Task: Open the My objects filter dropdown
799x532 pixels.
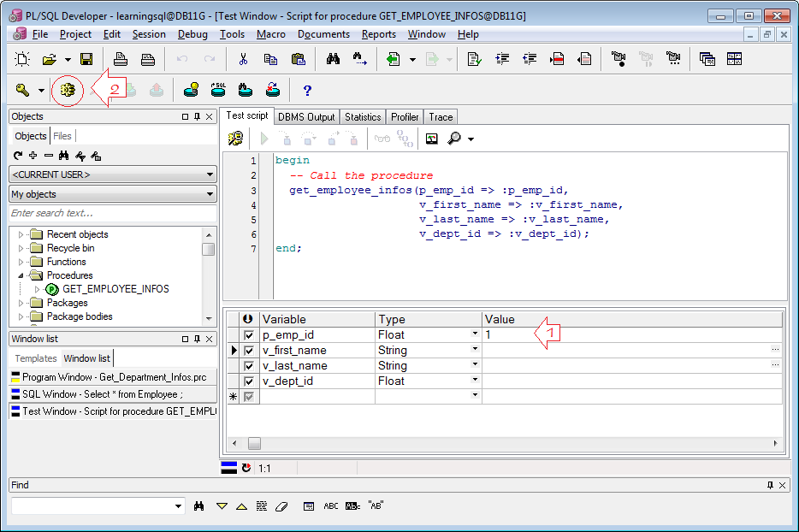Action: tap(210, 194)
